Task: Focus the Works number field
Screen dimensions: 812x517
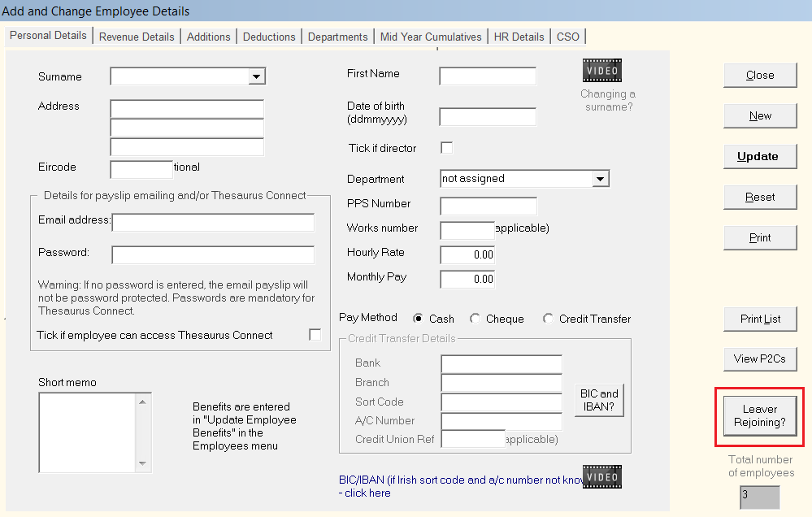Action: 467,231
